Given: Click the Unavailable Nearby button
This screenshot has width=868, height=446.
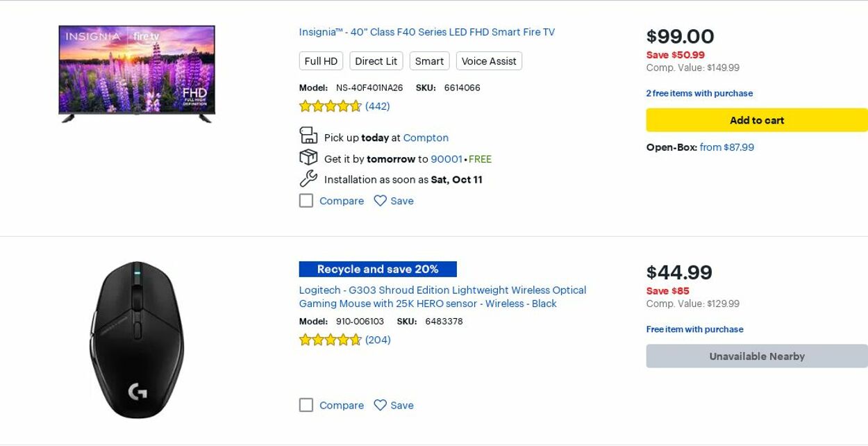Looking at the screenshot, I should 756,356.
